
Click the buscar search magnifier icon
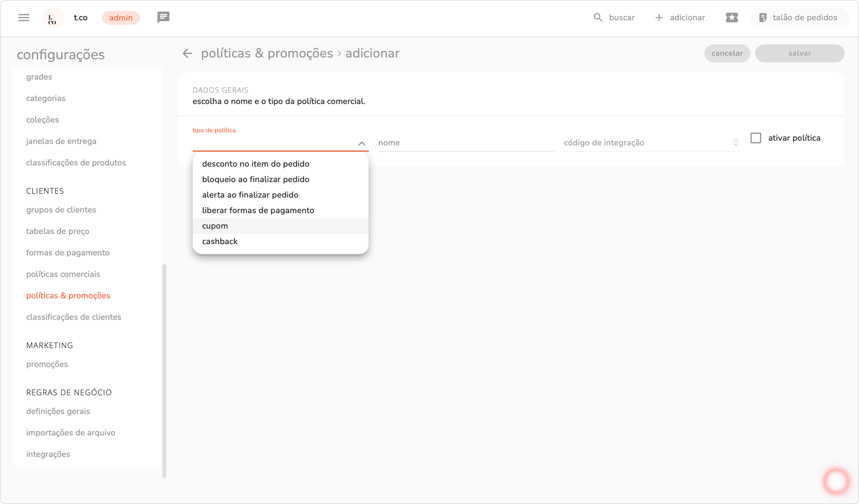(597, 17)
